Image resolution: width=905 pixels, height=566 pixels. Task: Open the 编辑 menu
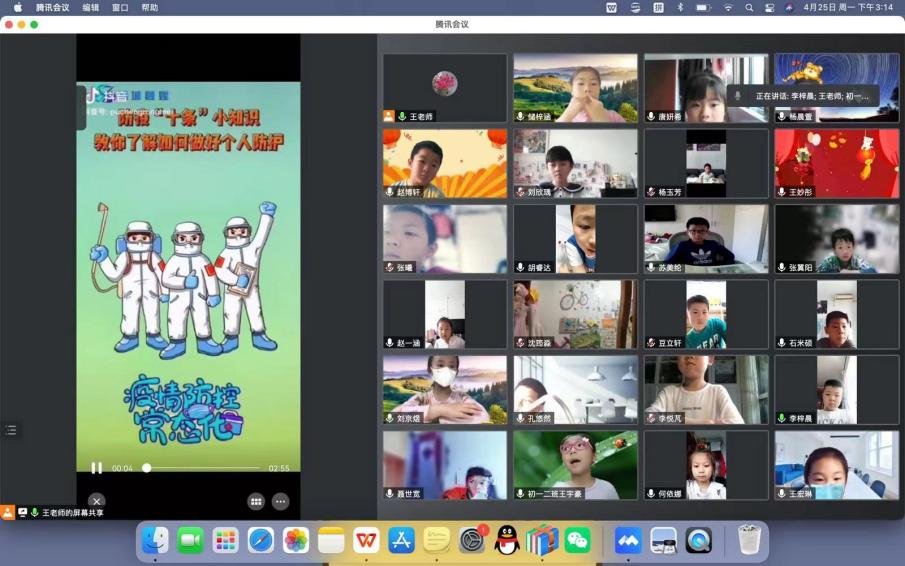91,8
